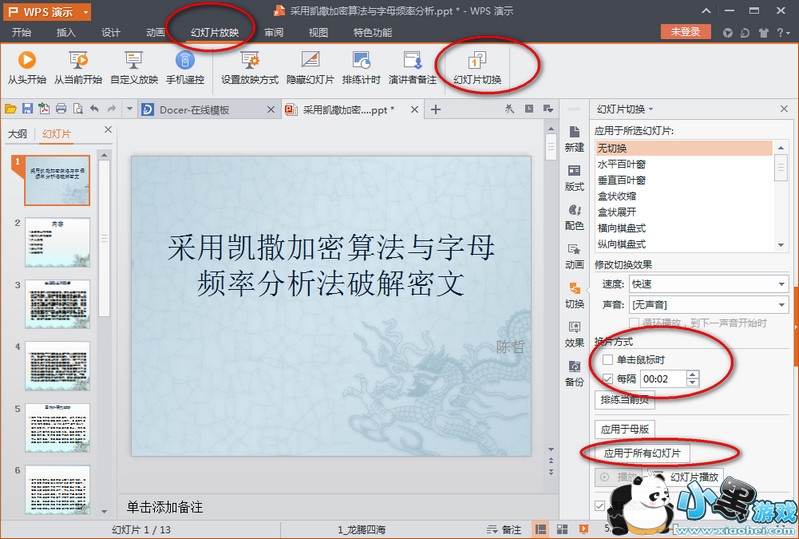Click the open folder icon in quick access toolbar
Image resolution: width=799 pixels, height=539 pixels.
click(x=11, y=109)
